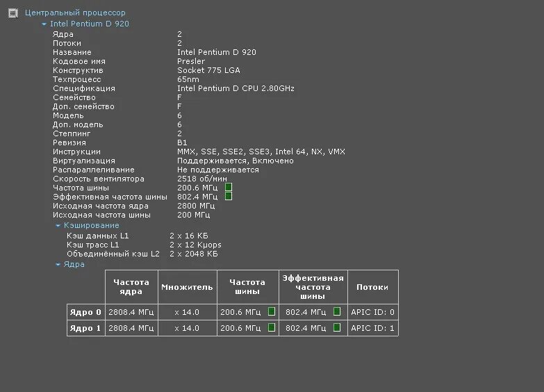
Task: Click the instructions list MMX, SSE, SSE2
Action: pyautogui.click(x=261, y=152)
